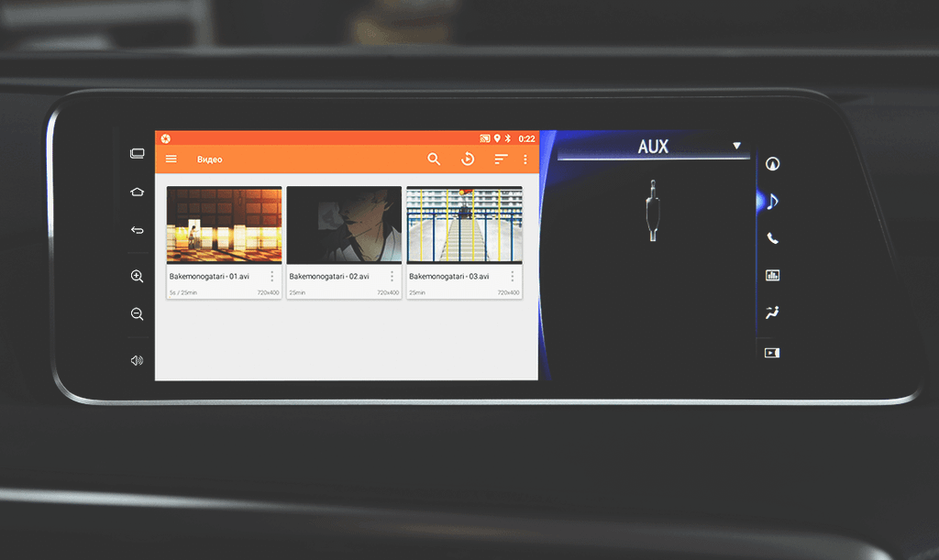
Task: Click the Bakemonogatari - 01.avi title text
Action: (x=209, y=277)
